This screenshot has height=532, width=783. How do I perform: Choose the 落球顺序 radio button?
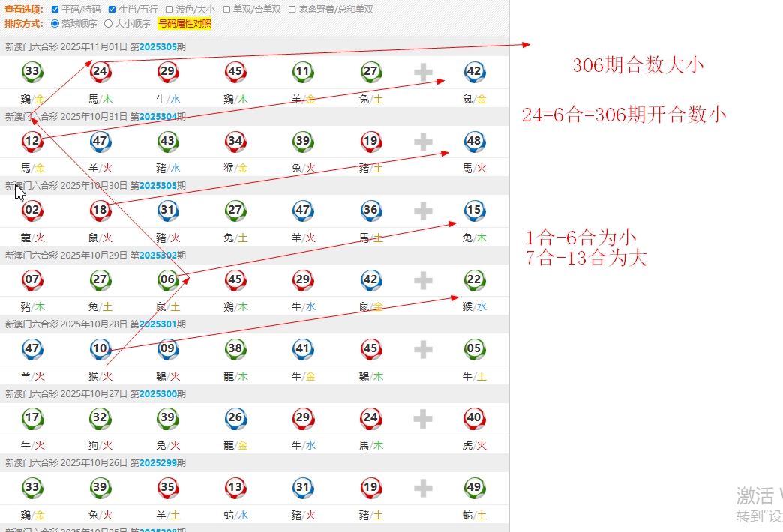tap(55, 23)
